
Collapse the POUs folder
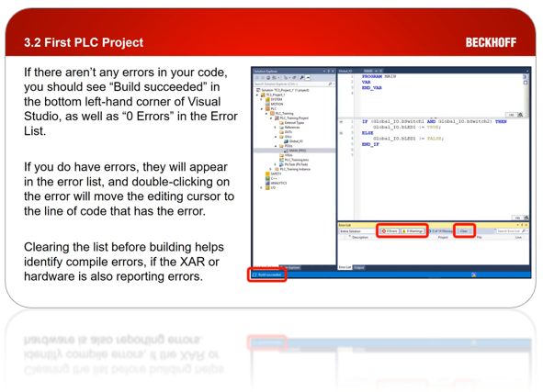pyautogui.click(x=276, y=146)
